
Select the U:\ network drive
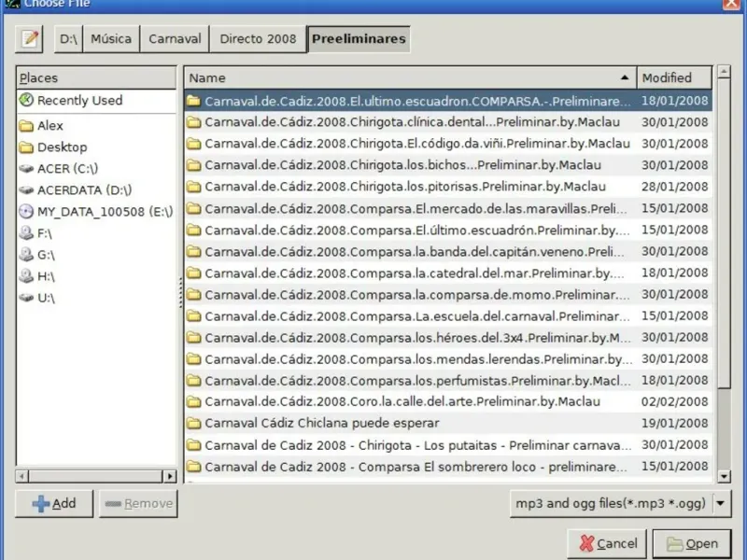click(x=96, y=298)
